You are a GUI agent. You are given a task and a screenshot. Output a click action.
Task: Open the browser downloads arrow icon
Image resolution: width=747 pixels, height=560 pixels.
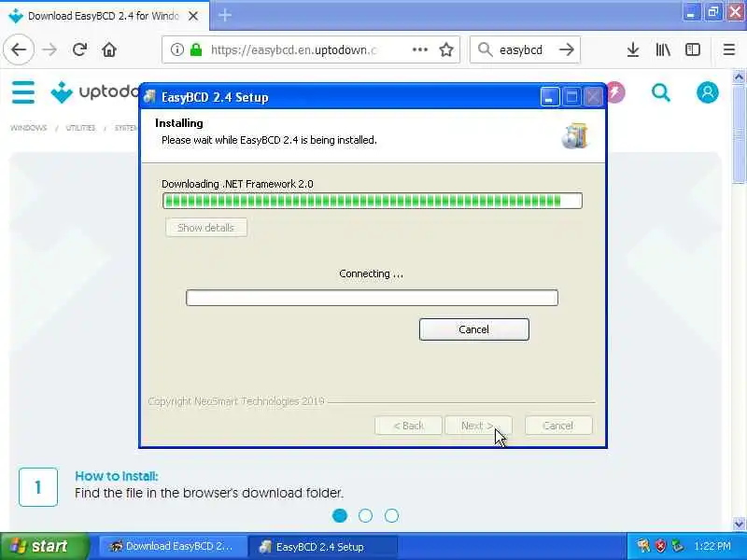pos(633,49)
